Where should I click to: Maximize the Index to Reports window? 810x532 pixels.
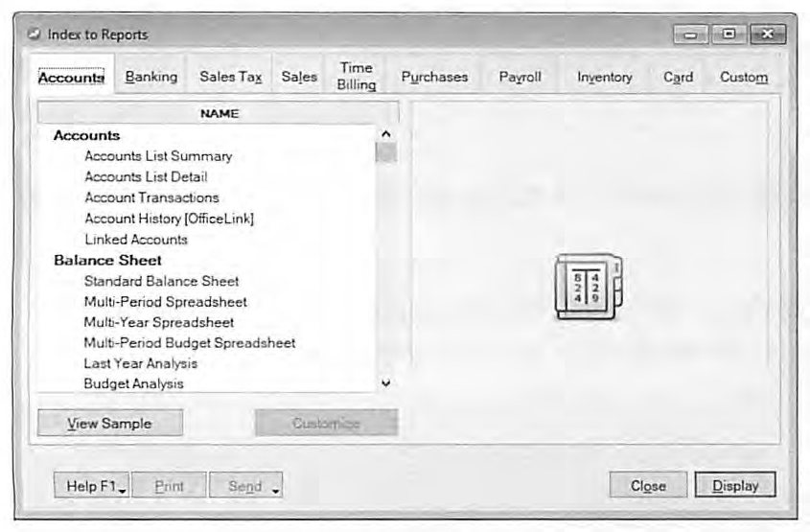pos(729,35)
